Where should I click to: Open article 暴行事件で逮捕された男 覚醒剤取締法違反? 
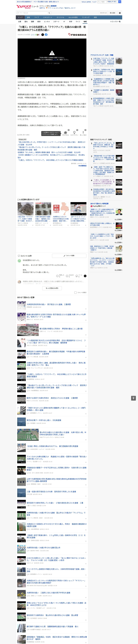click(x=52, y=627)
